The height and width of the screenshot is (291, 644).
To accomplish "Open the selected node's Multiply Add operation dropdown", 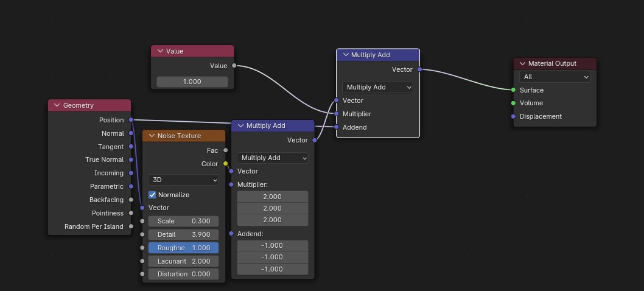I will click(377, 87).
